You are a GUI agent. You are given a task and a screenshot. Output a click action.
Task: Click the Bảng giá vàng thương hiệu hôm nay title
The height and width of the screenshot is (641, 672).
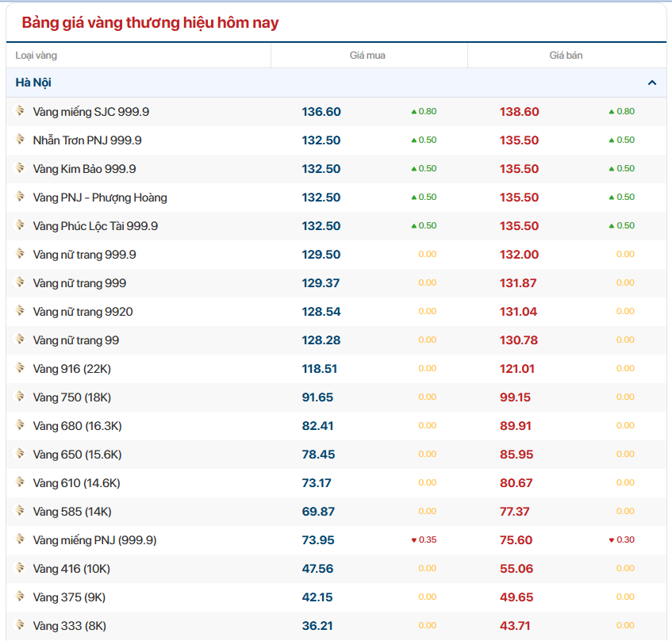click(150, 22)
